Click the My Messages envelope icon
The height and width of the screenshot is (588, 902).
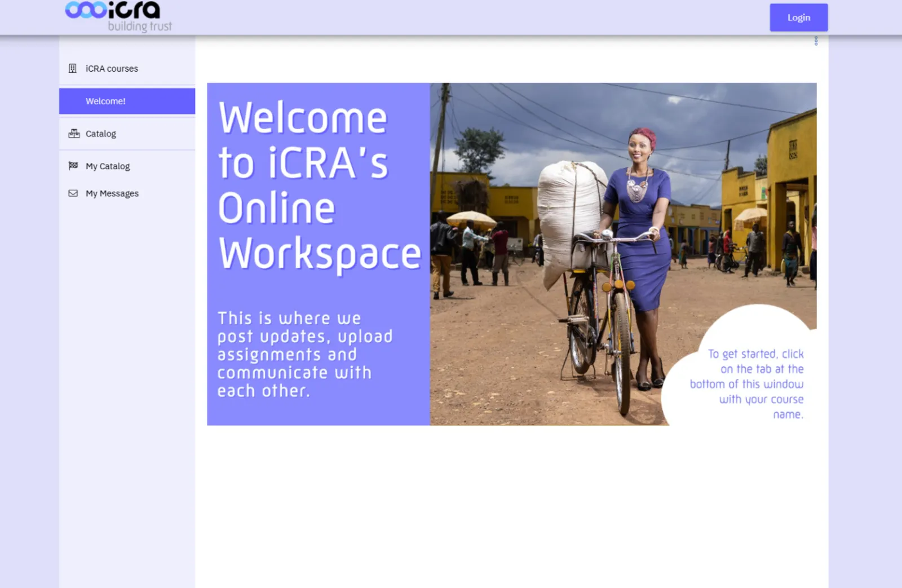point(73,193)
